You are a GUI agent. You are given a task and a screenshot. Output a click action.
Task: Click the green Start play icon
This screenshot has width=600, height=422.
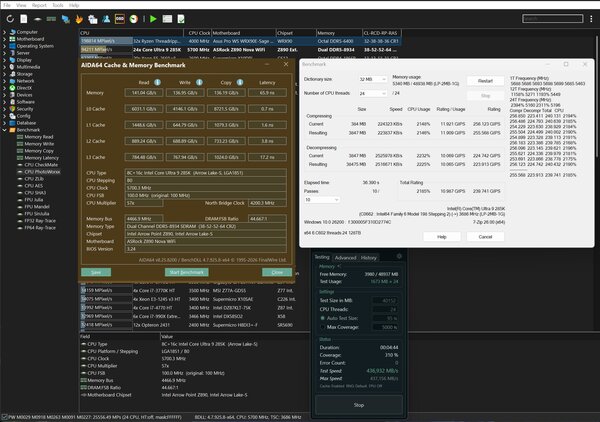(153, 19)
